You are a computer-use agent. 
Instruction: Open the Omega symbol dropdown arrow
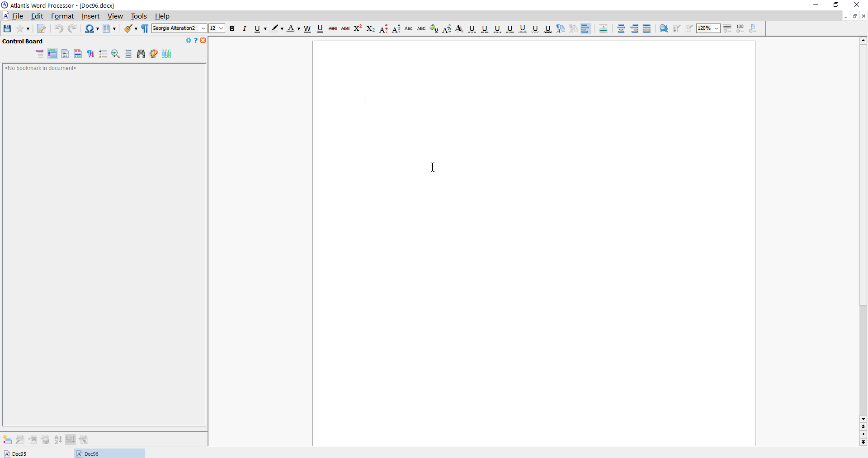point(98,29)
